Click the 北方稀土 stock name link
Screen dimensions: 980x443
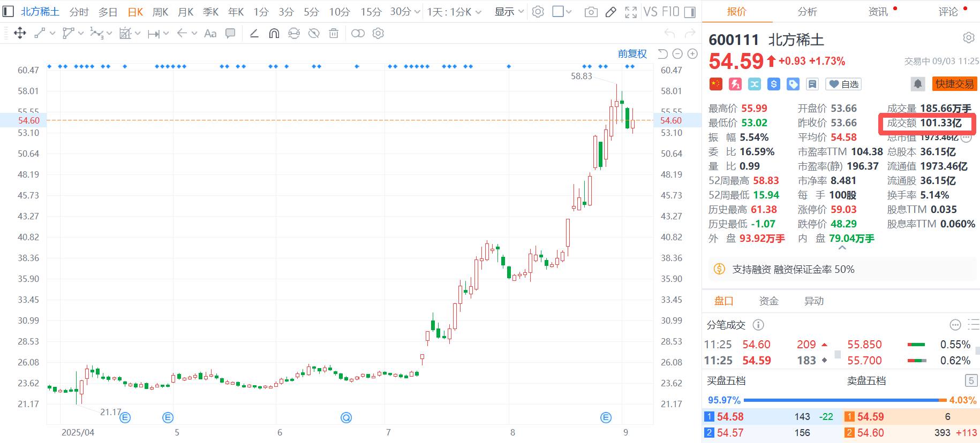[40, 11]
